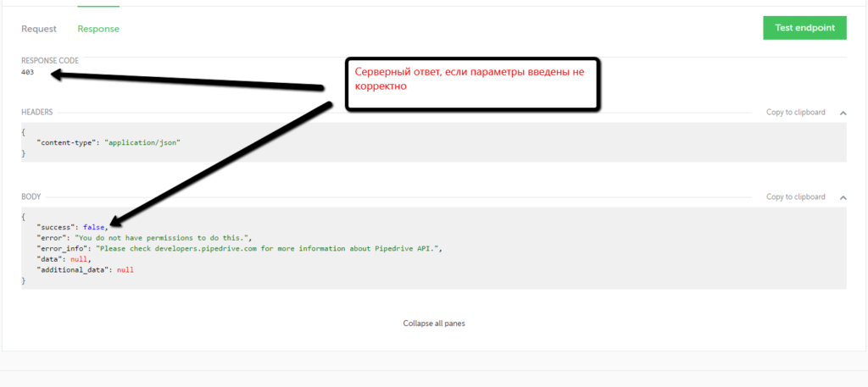Select the "Please check developers.pipedrive.com" message
The width and height of the screenshot is (868, 387).
[x=269, y=249]
